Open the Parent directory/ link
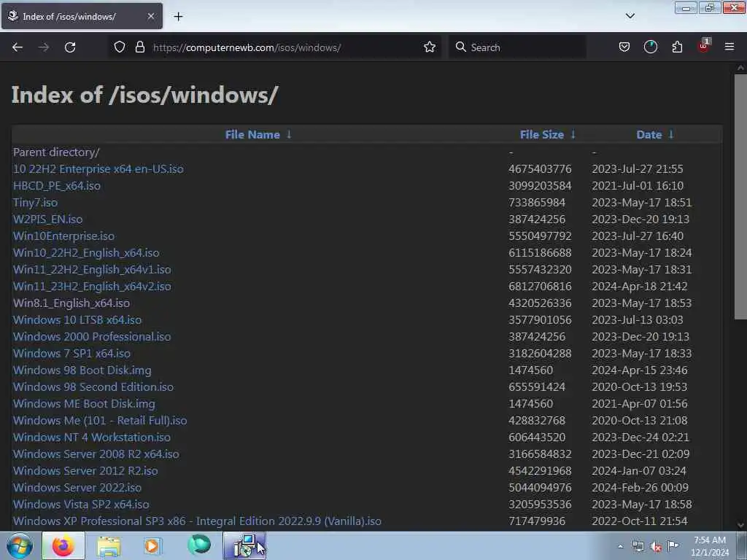Viewport: 747px width, 560px height. (56, 152)
